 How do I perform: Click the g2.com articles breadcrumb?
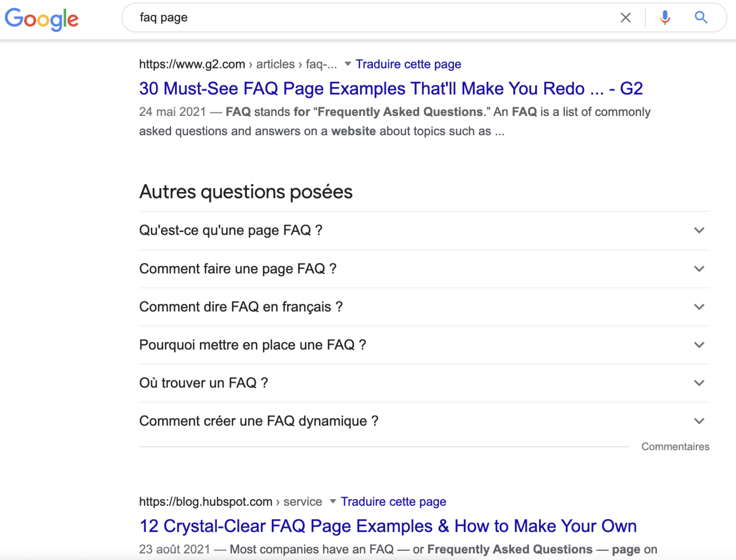point(275,64)
